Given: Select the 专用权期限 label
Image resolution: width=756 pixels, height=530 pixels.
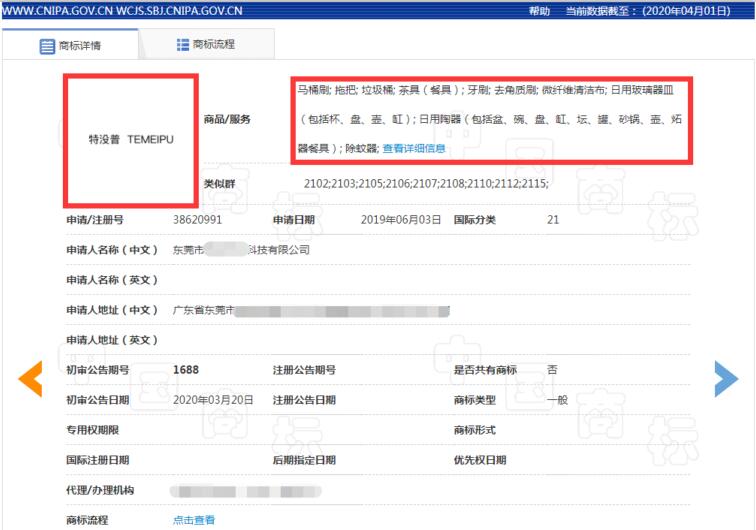Looking at the screenshot, I should (x=92, y=430).
